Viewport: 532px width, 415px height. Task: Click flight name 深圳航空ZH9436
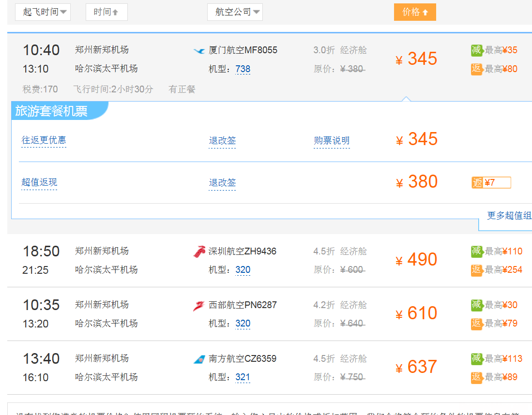point(242,251)
